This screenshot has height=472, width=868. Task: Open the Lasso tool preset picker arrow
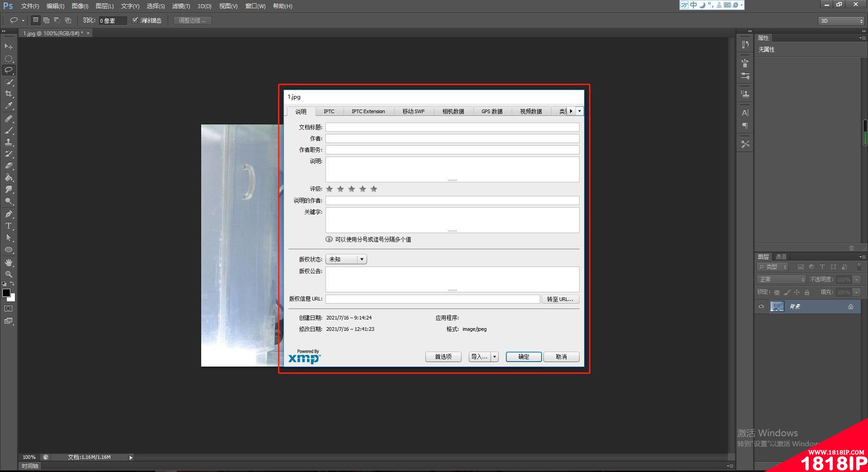click(23, 20)
